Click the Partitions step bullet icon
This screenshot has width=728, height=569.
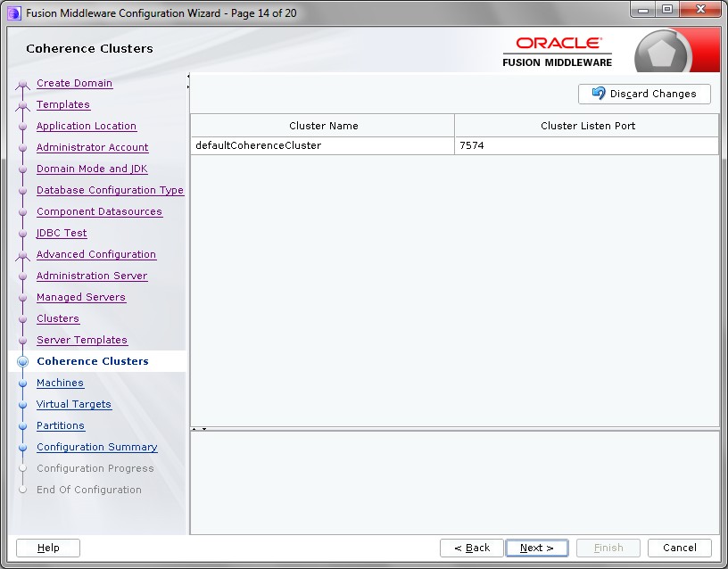point(23,426)
